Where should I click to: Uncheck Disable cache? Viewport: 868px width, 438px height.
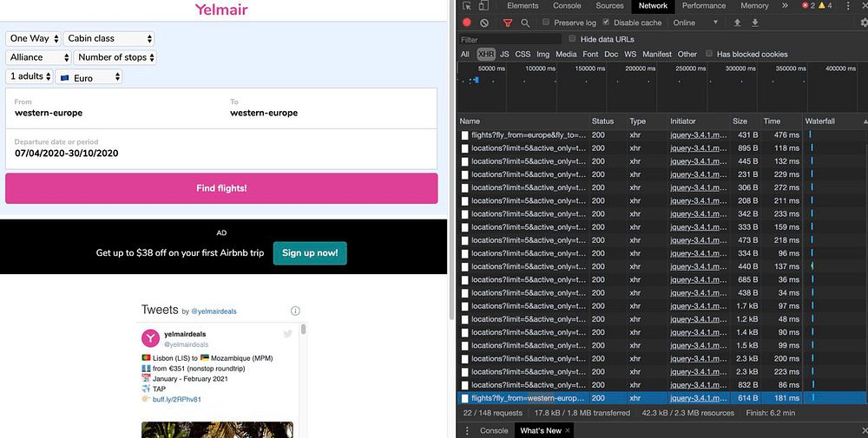tap(606, 23)
